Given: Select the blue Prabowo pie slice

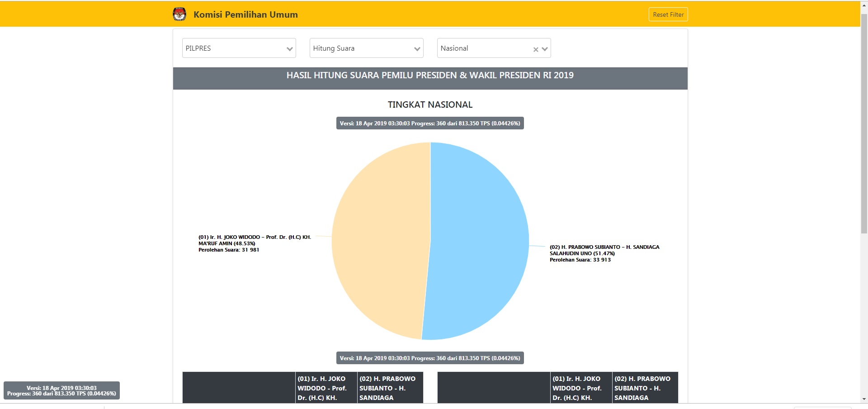Looking at the screenshot, I should pos(479,240).
